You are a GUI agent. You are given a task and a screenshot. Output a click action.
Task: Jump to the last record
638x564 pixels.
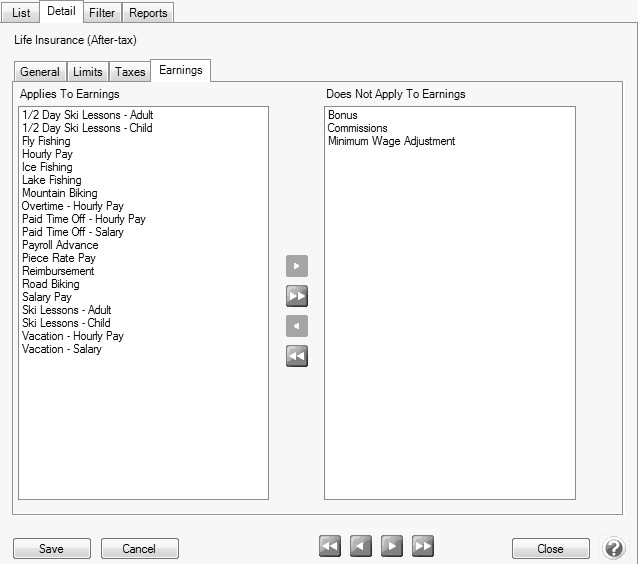tap(423, 546)
